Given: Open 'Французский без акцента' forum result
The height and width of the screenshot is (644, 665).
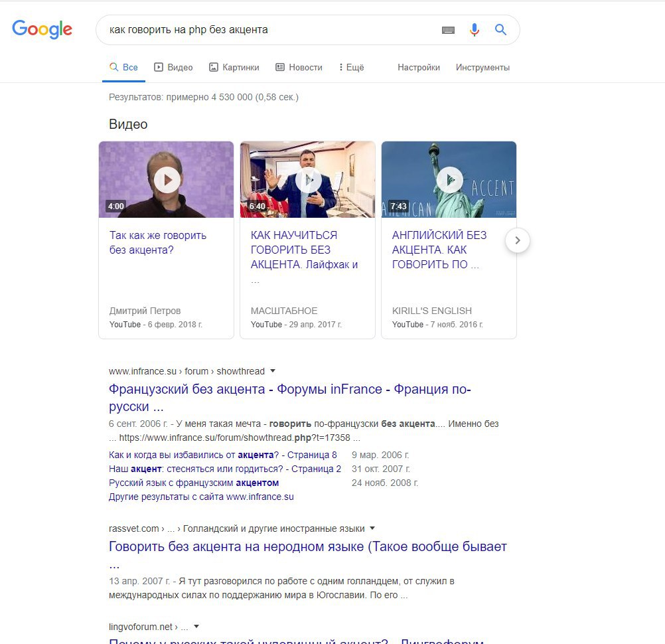Looking at the screenshot, I should 289,398.
